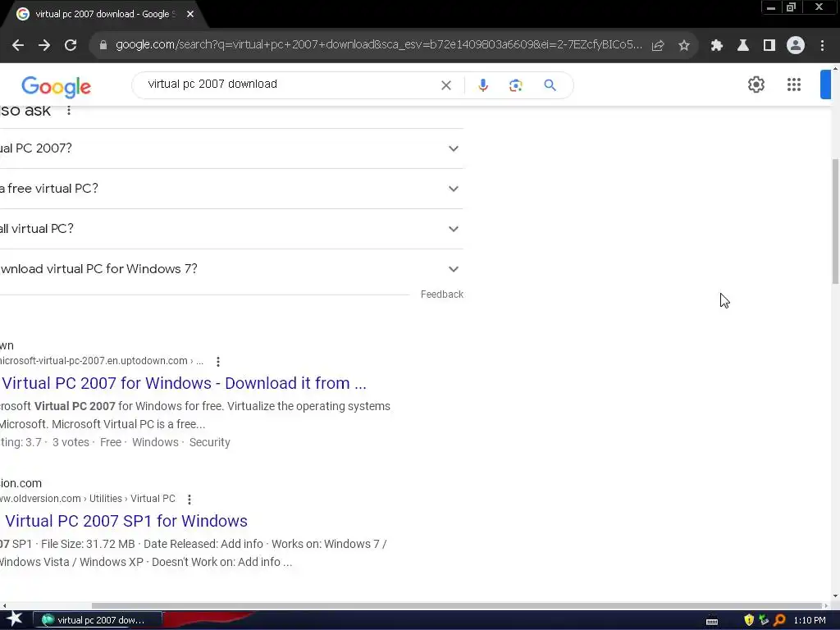840x630 pixels.
Task: Open People also ask options menu
Action: coord(69,111)
